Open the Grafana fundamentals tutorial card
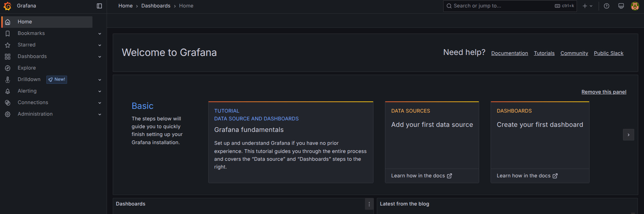 tap(291, 142)
